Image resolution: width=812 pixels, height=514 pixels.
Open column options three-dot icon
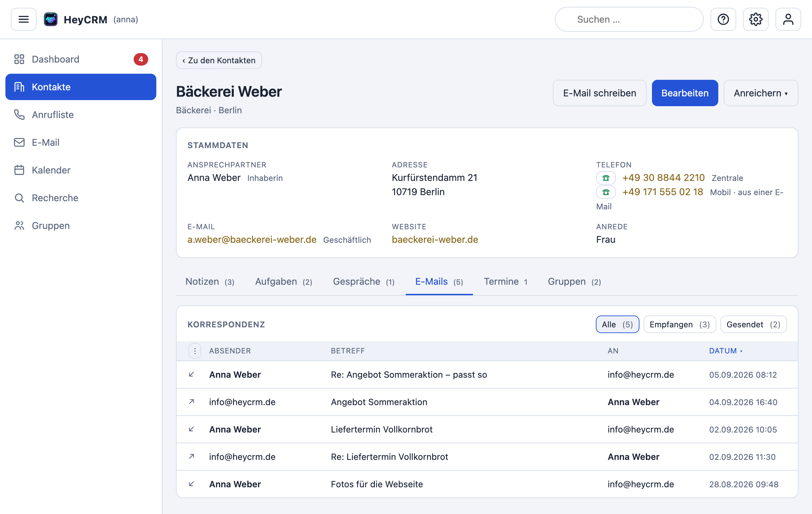[x=195, y=351]
